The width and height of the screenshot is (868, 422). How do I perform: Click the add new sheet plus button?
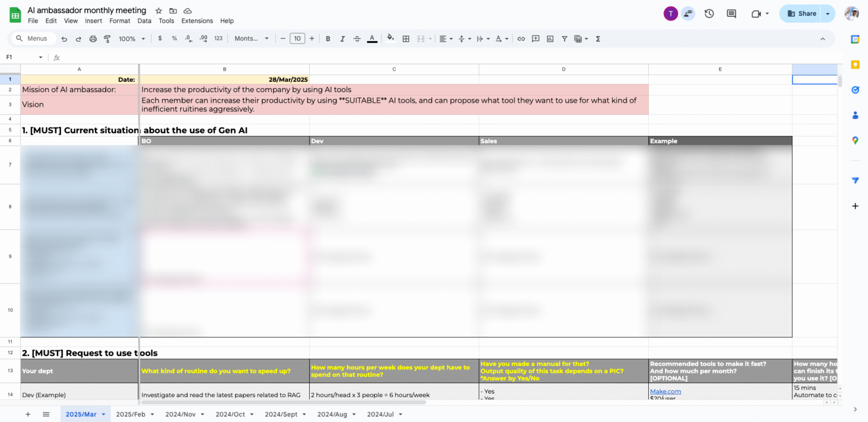tap(28, 414)
